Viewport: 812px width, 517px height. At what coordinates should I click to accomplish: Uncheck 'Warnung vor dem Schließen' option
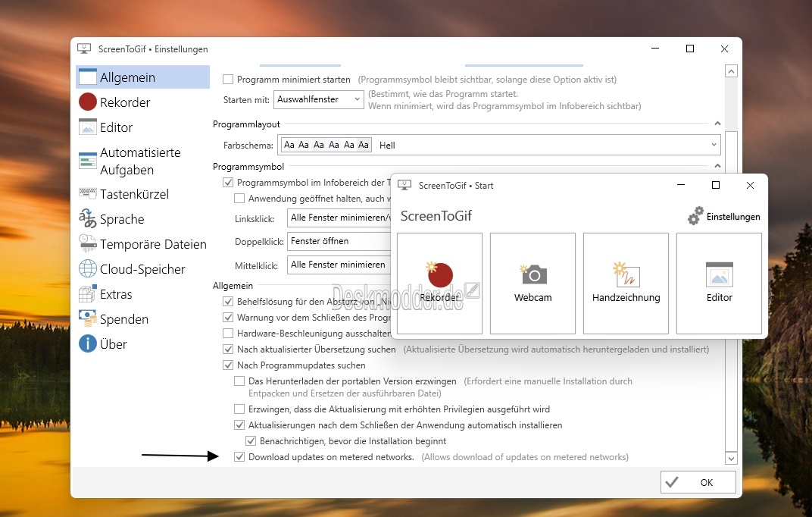pos(228,317)
